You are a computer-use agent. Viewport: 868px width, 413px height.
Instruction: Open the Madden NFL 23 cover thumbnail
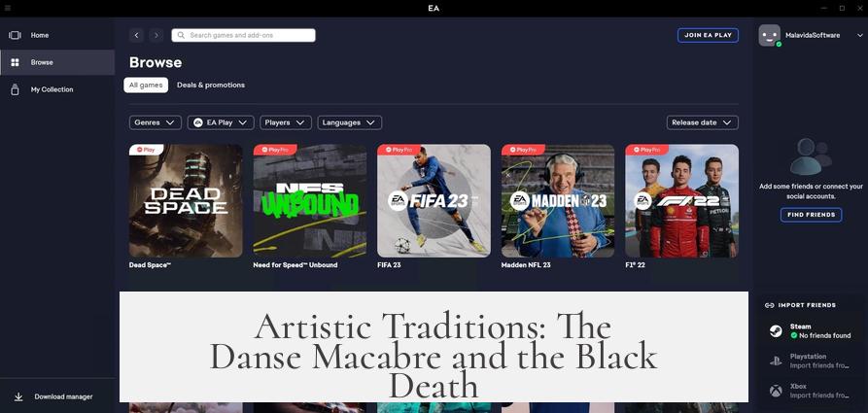click(x=558, y=201)
